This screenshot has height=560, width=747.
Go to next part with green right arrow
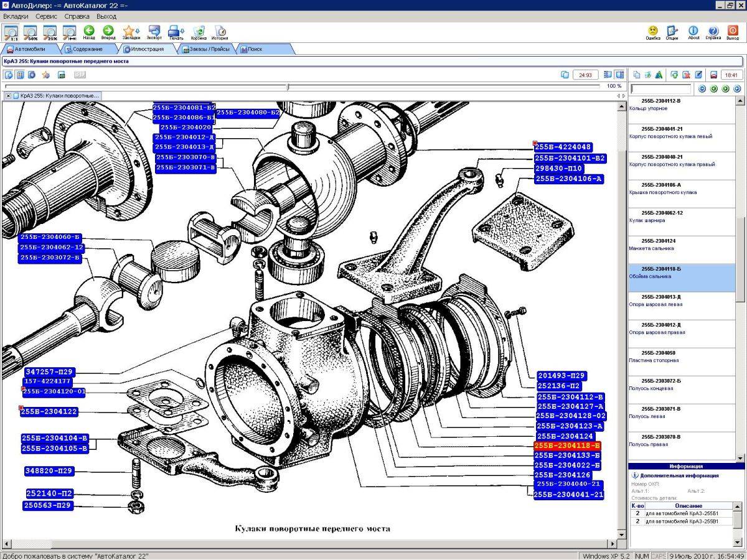(725, 89)
